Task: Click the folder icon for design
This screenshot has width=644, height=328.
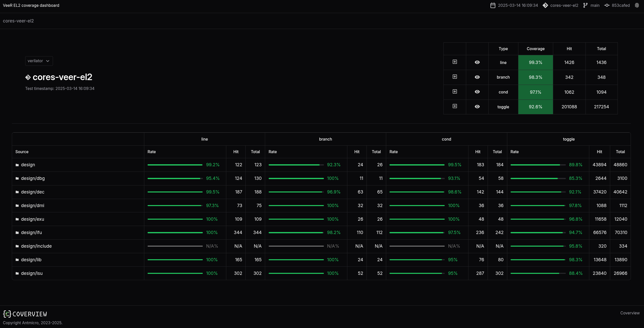Action: click(x=17, y=165)
